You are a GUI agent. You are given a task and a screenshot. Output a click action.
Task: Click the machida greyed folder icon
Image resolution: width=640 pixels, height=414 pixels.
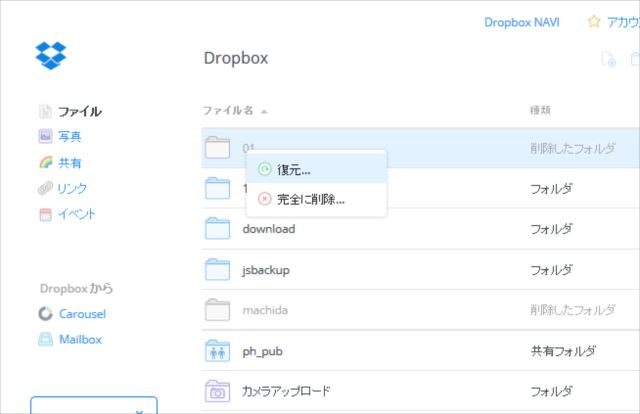click(218, 310)
